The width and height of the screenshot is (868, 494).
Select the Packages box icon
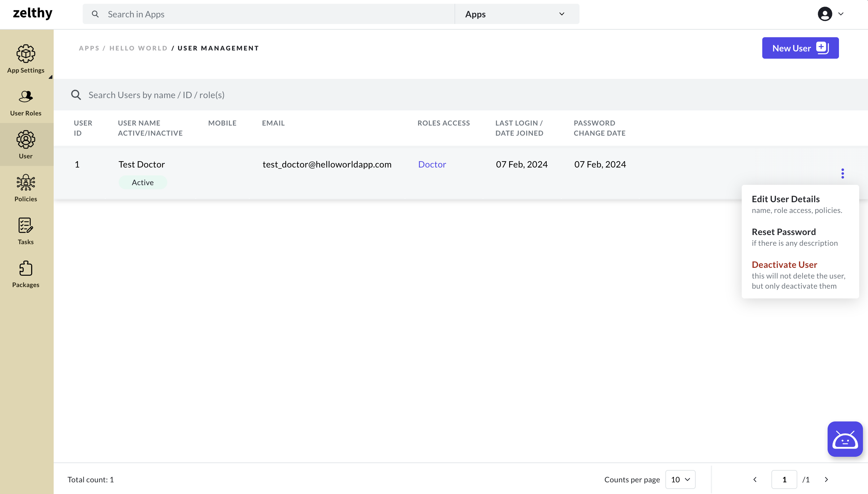(x=26, y=268)
